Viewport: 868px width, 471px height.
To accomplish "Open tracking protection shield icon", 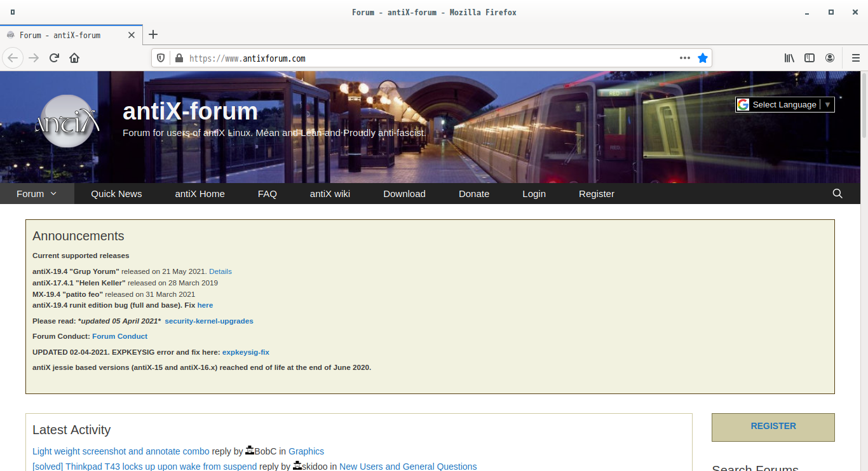I will (x=161, y=58).
